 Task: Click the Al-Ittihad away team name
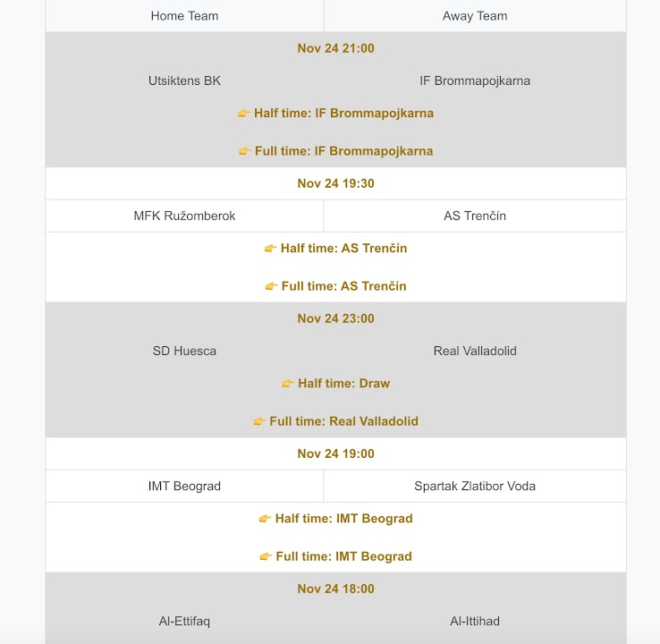pyautogui.click(x=475, y=621)
